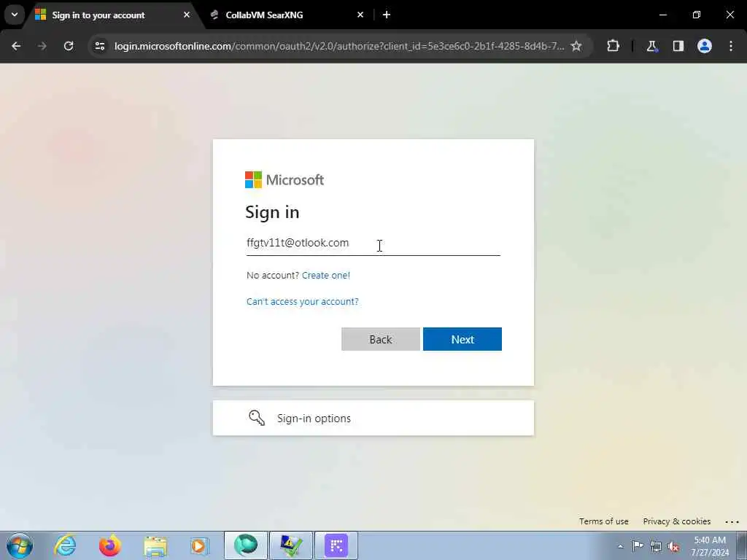
Task: Open the taskbar icon with checkmark and warning
Action: (x=291, y=545)
